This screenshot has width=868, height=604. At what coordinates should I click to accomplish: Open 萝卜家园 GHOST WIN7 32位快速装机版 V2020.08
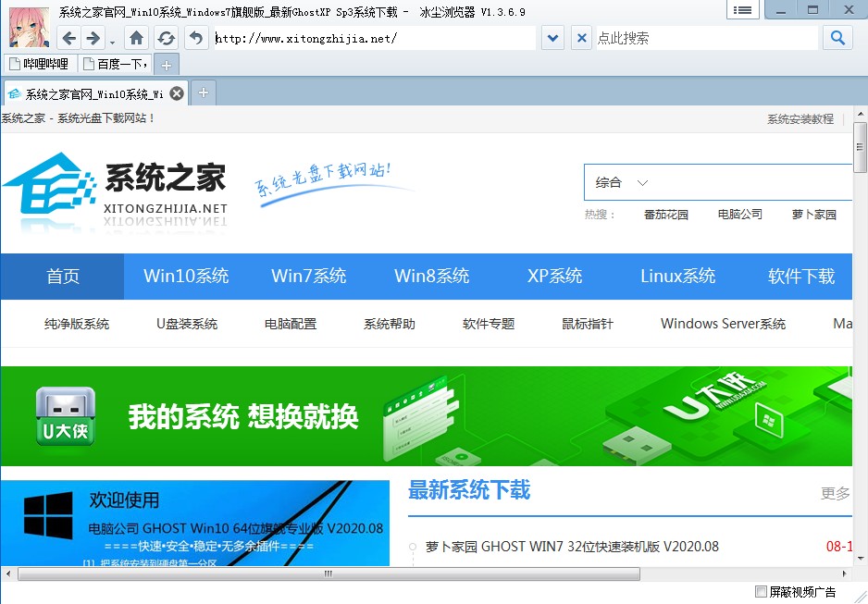coord(572,547)
